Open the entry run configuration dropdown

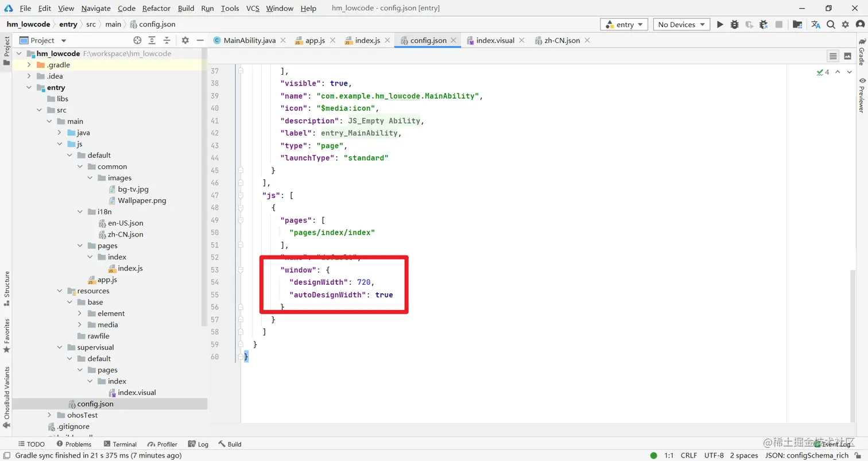624,25
